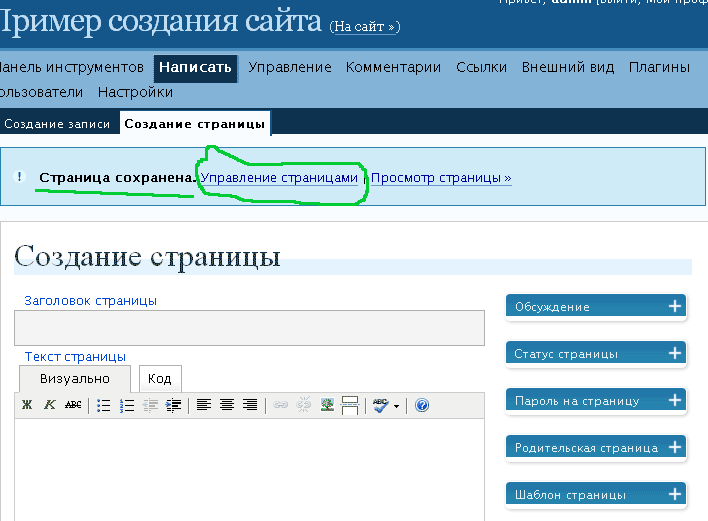Click the Страница сохранена notice text
The width and height of the screenshot is (708, 521).
coord(117,178)
